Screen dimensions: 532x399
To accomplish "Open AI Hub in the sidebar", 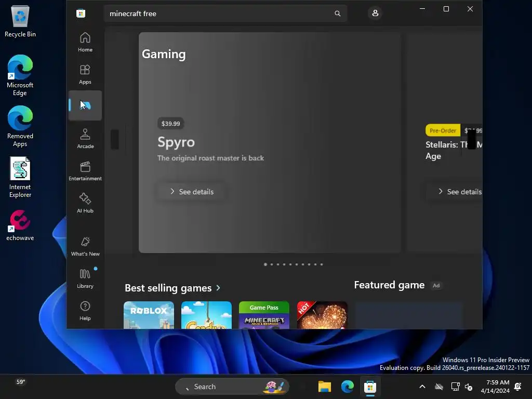I will 85,203.
